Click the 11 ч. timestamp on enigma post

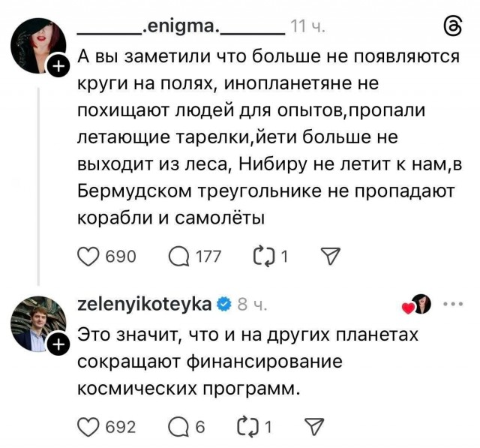coord(307,29)
